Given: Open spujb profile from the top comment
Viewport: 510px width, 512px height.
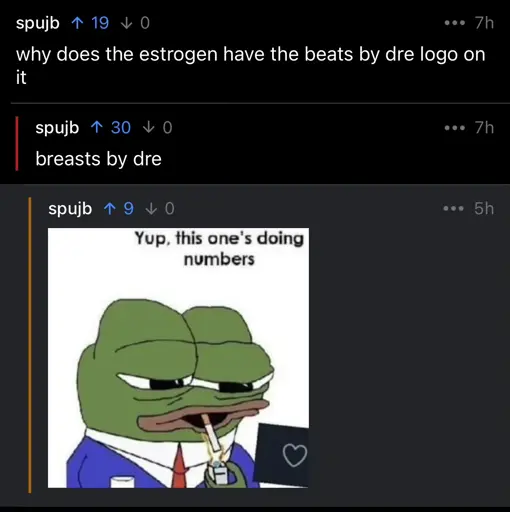Looking at the screenshot, I should coord(38,23).
